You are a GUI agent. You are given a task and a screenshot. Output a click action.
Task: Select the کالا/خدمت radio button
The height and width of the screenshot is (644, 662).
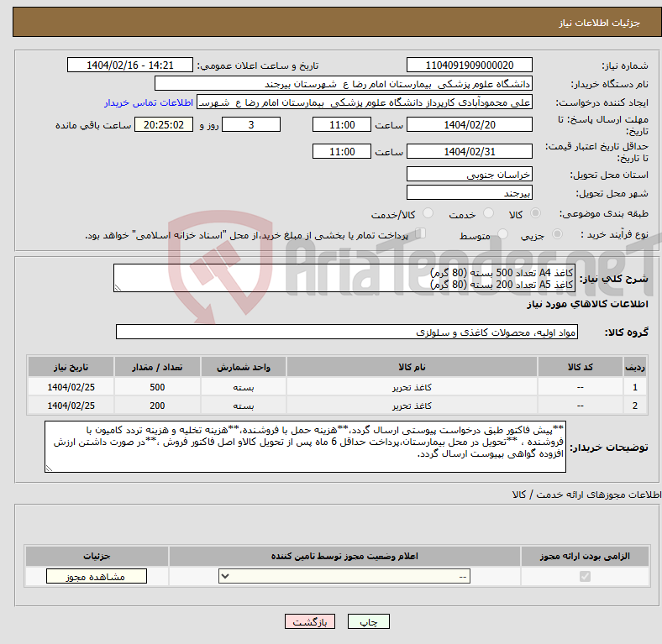coord(428,213)
